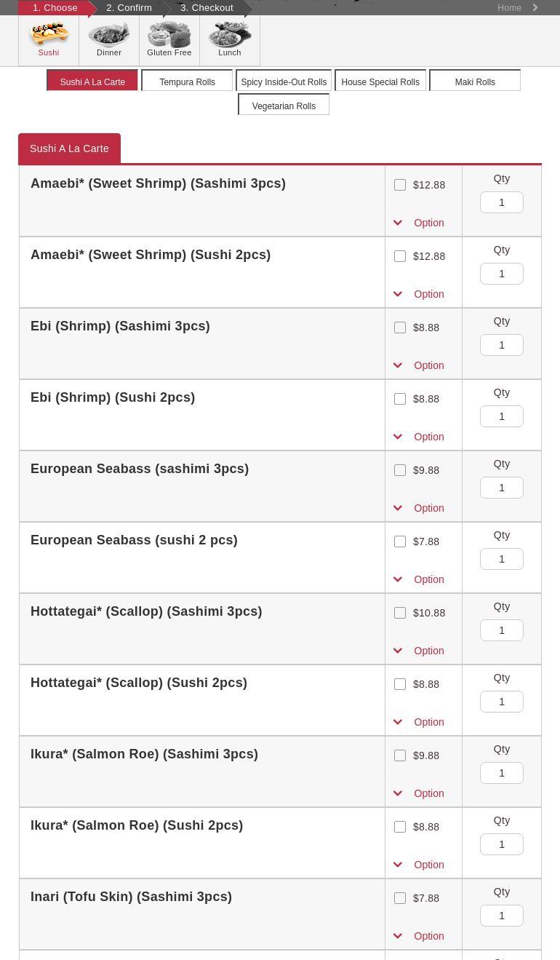Viewport: 560px width, 960px height.
Task: Tick the Ebi Sushi 2pcs checkbox
Action: click(400, 399)
